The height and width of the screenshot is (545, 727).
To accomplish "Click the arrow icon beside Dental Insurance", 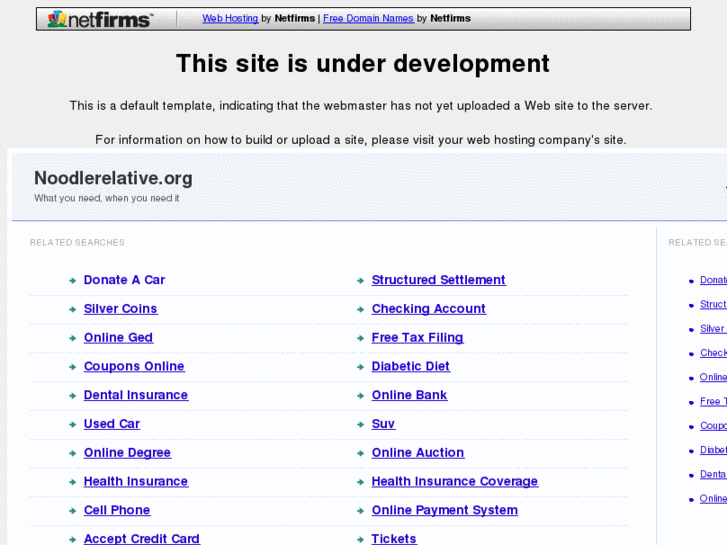I will 72,396.
